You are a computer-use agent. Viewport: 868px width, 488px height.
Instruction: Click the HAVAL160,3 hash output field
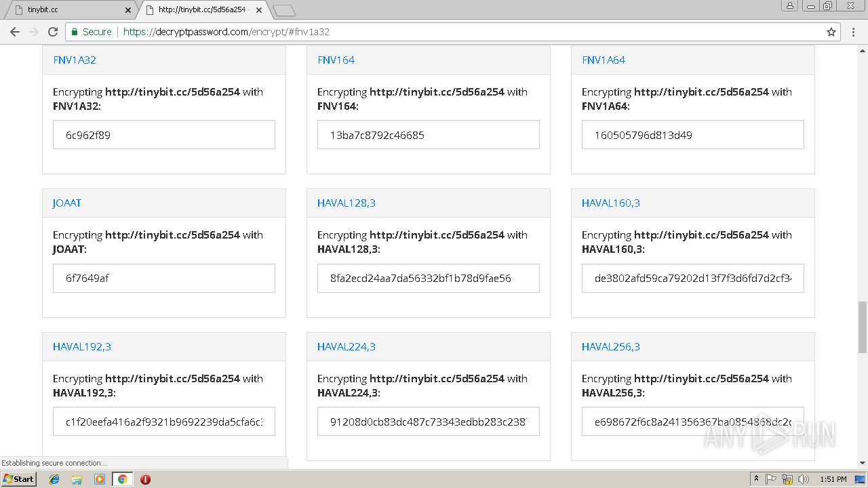click(693, 278)
